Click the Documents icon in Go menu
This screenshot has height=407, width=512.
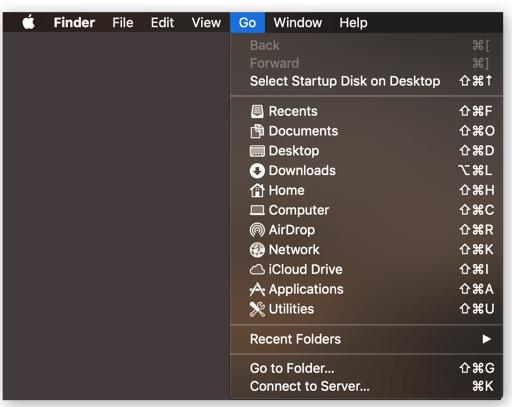257,131
